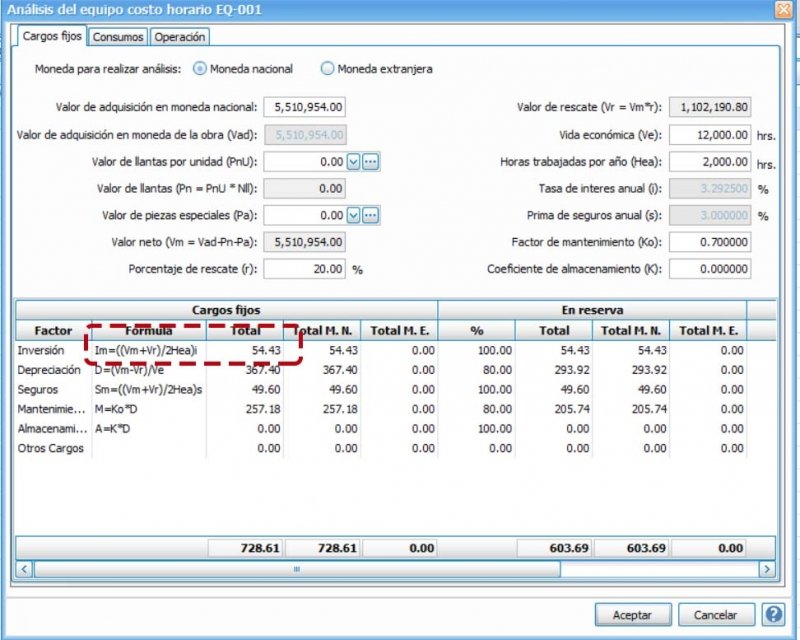
Task: Click the blue help question mark icon
Action: point(772,614)
